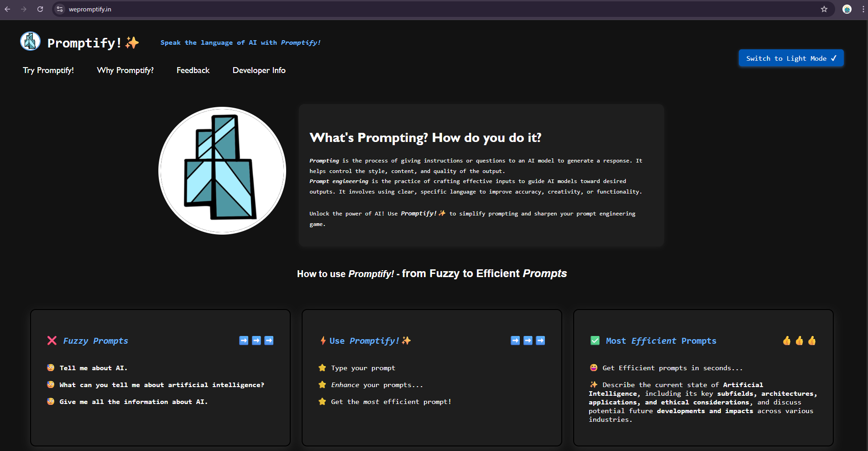The image size is (868, 451).
Task: Click the 'Use Promptify!' card title
Action: pyautogui.click(x=370, y=341)
